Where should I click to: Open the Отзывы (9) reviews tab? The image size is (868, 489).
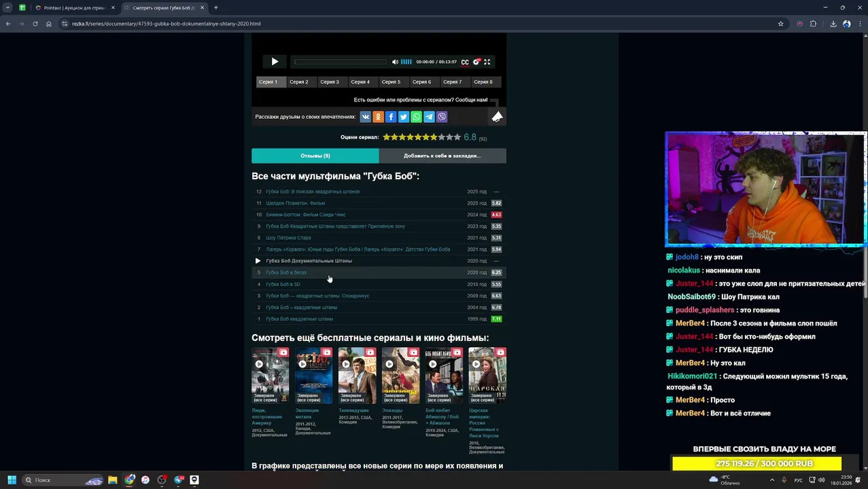pos(315,156)
